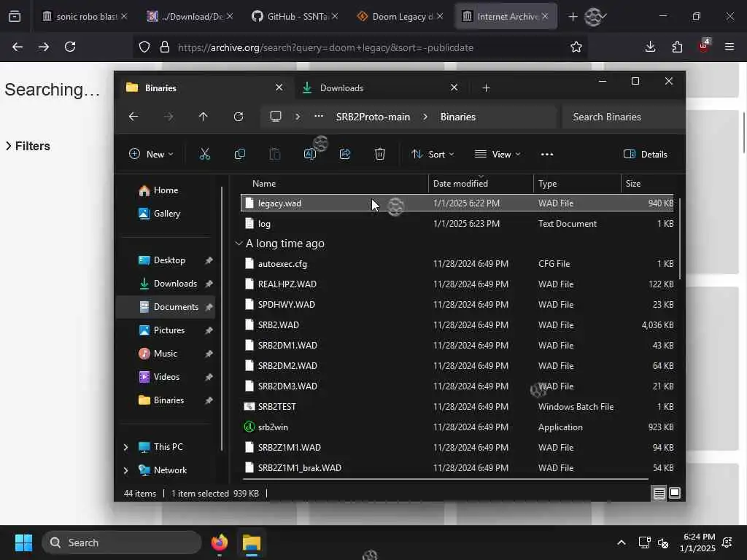
Task: Click the Share icon in Explorer toolbar
Action: (x=345, y=155)
